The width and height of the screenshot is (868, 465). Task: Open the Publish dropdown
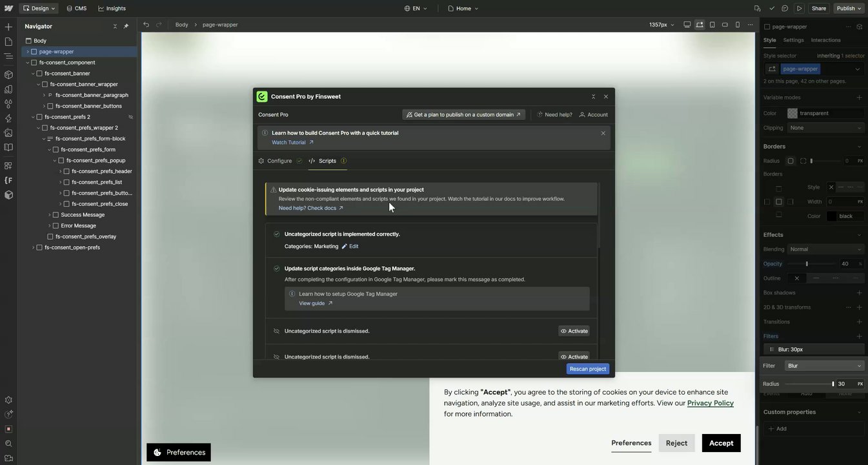(849, 8)
